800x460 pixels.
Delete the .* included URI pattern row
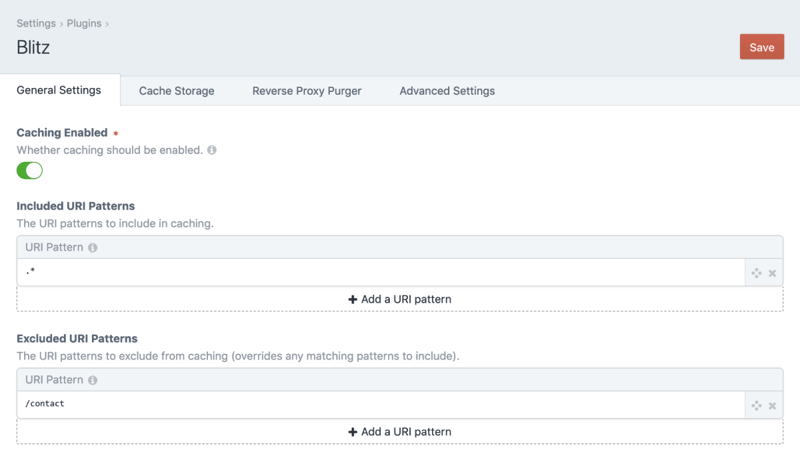click(x=772, y=273)
